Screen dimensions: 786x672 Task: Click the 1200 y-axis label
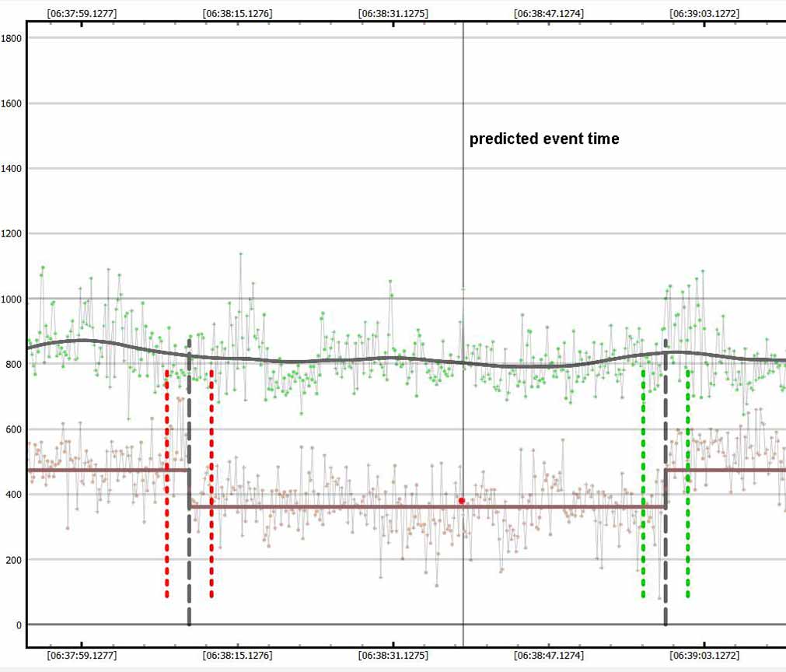point(12,233)
